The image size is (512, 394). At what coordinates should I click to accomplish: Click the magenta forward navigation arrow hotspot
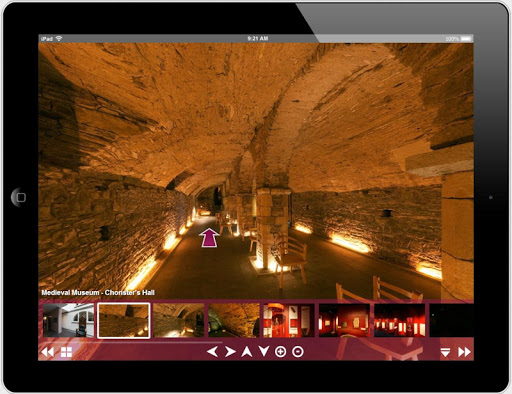pos(209,238)
